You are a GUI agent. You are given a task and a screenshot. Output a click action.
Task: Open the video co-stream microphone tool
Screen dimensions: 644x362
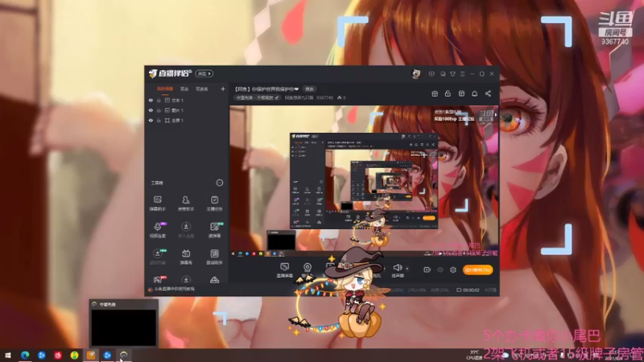coord(158,230)
